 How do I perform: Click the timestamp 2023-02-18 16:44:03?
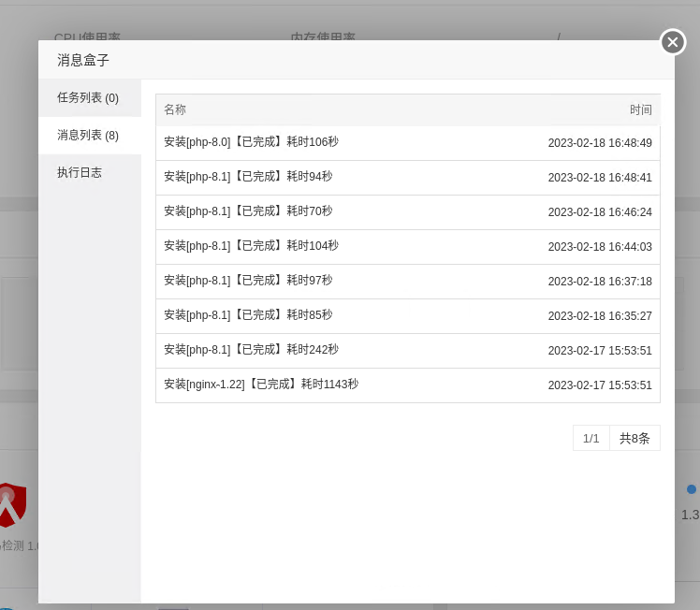coord(600,247)
